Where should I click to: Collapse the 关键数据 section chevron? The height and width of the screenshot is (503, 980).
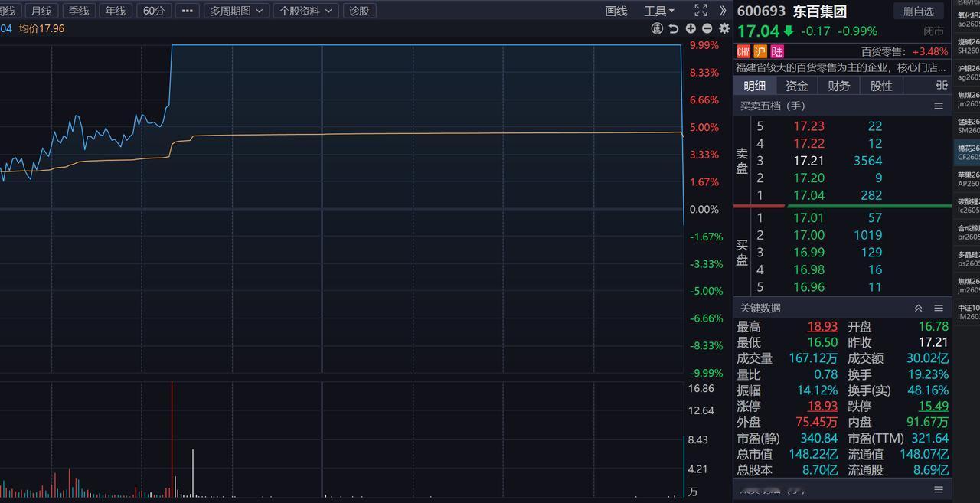coord(918,308)
